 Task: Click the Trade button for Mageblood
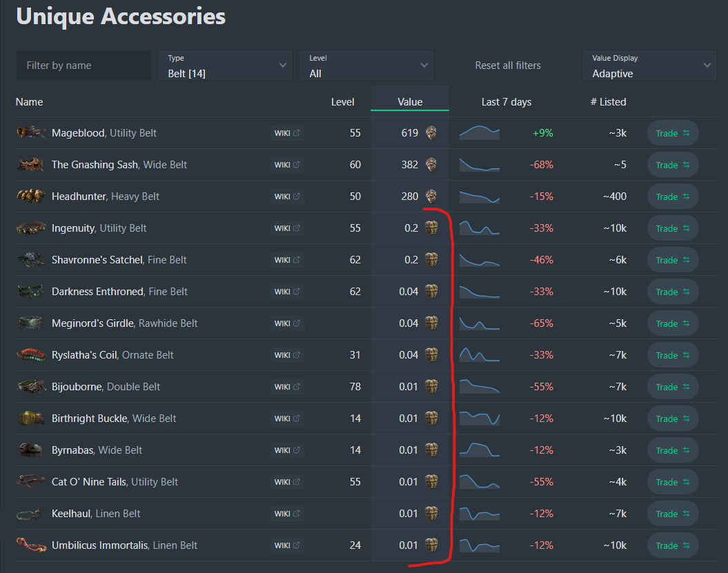coord(673,133)
